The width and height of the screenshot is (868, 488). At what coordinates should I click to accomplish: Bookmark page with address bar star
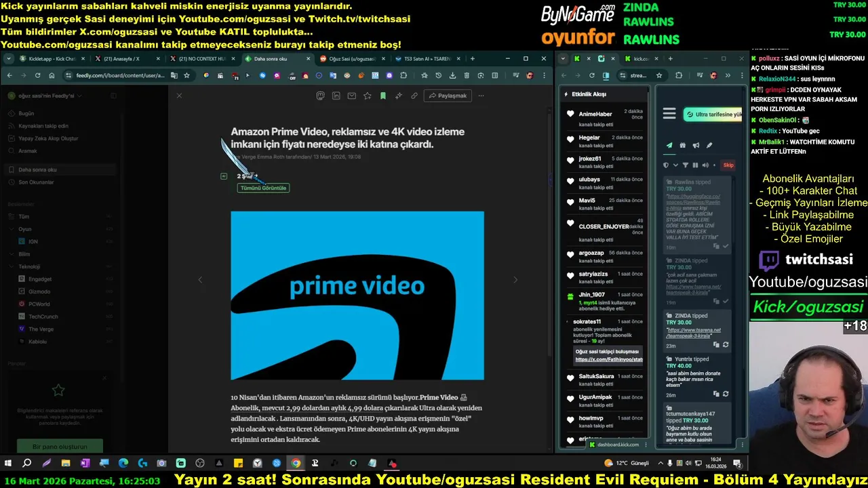186,75
